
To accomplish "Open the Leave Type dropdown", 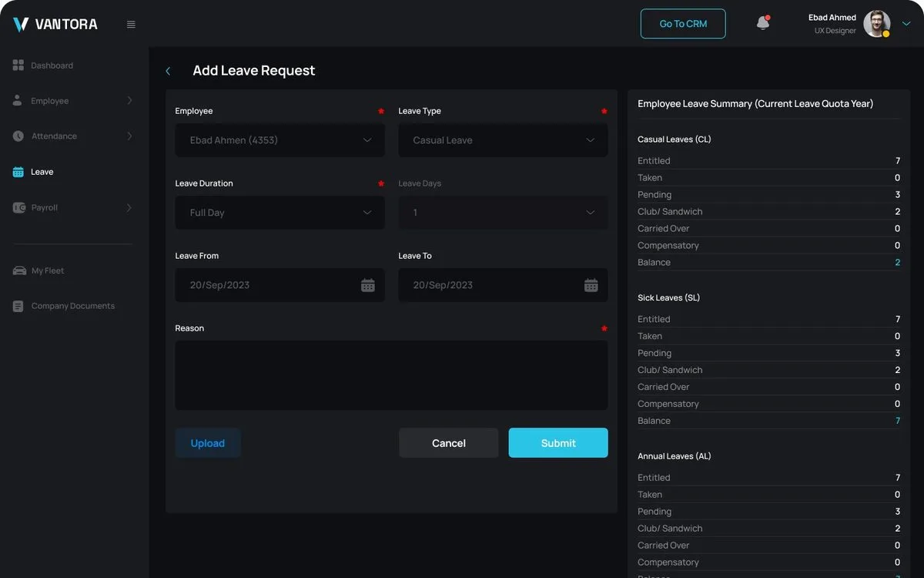I will pos(503,140).
